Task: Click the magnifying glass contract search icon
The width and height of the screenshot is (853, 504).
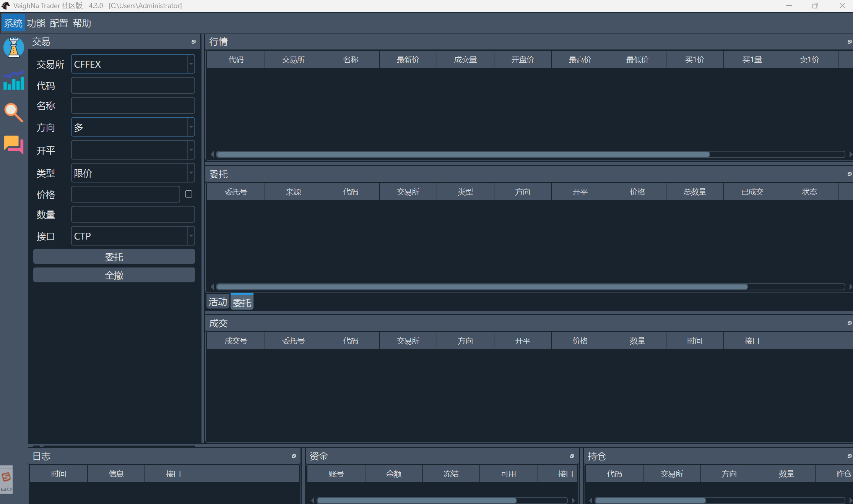Action: coord(14,112)
